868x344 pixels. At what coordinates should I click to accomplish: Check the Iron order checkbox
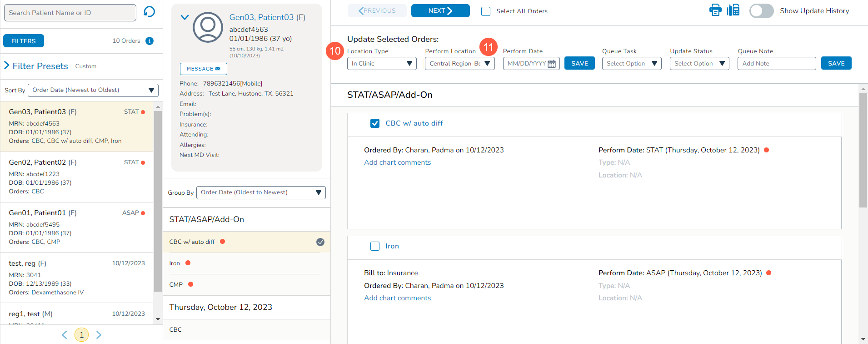tap(375, 246)
